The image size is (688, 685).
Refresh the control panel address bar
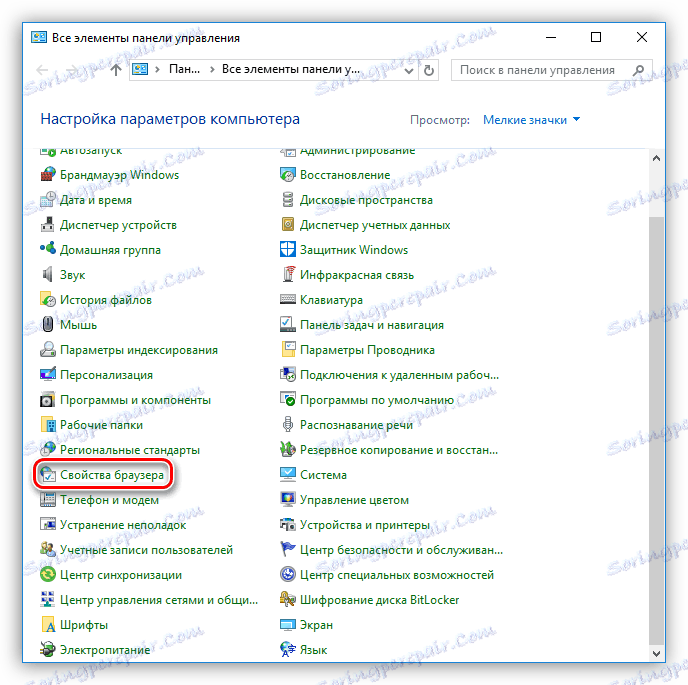(429, 70)
